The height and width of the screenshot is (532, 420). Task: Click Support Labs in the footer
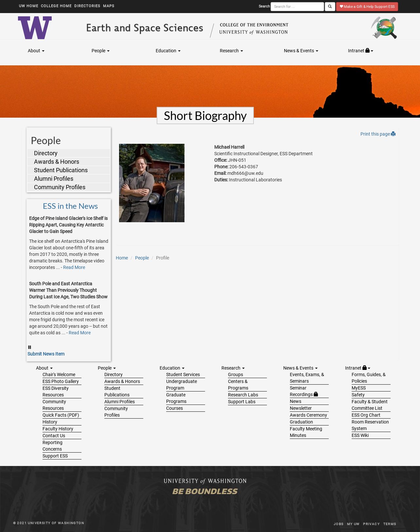click(242, 402)
